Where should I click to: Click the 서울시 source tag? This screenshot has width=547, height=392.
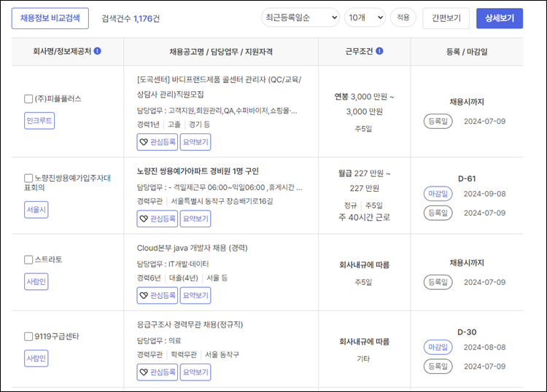[x=36, y=210]
